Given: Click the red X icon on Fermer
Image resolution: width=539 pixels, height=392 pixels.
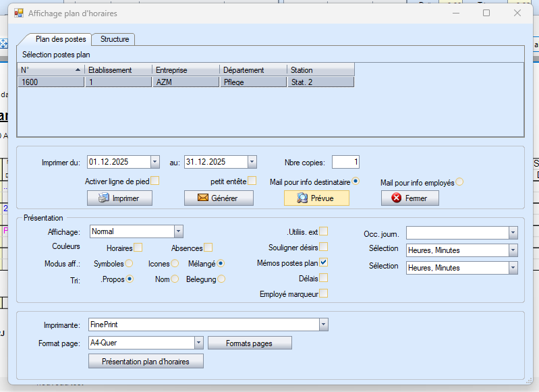Looking at the screenshot, I should point(397,198).
